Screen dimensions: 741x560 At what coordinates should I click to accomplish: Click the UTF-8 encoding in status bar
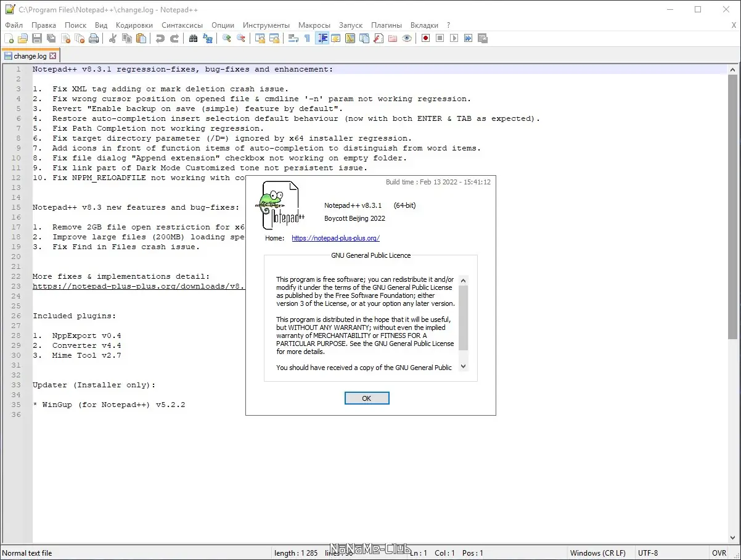pos(649,553)
